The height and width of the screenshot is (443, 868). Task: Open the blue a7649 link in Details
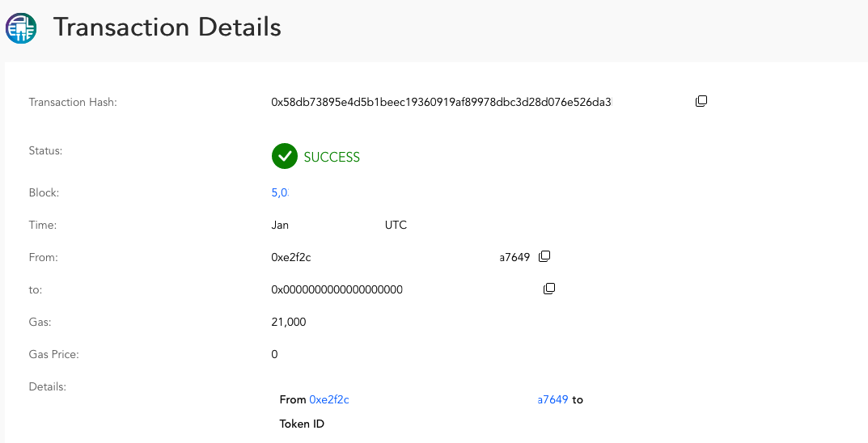[x=553, y=399]
